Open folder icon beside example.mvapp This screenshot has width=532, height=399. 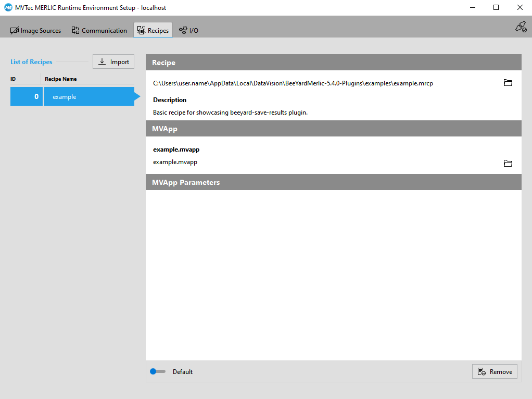508,164
